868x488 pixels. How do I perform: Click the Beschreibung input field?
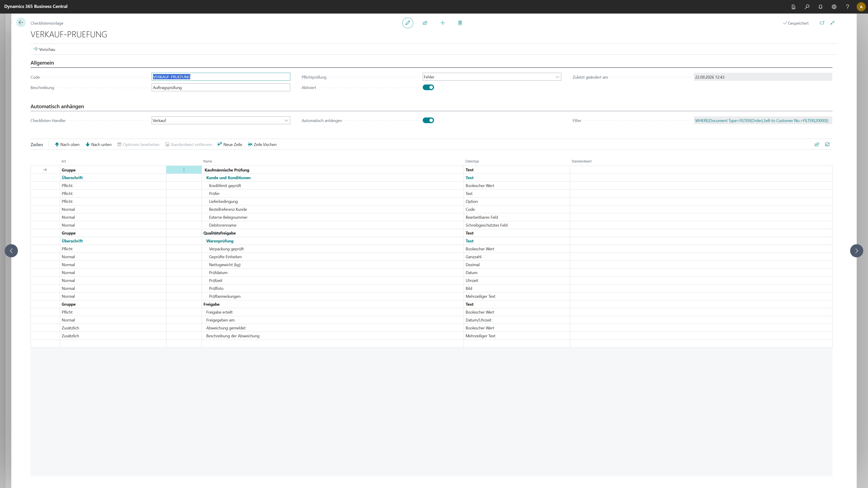click(221, 88)
